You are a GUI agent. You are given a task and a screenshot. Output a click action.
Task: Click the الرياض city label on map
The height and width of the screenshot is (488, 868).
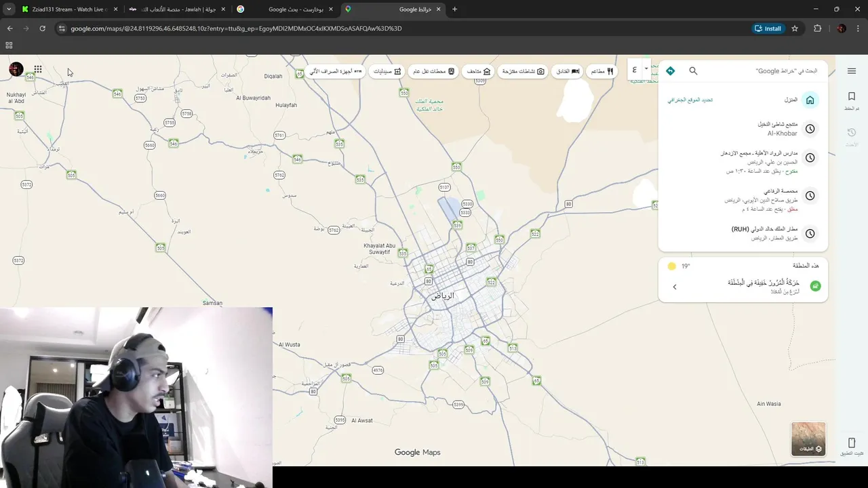point(443,296)
